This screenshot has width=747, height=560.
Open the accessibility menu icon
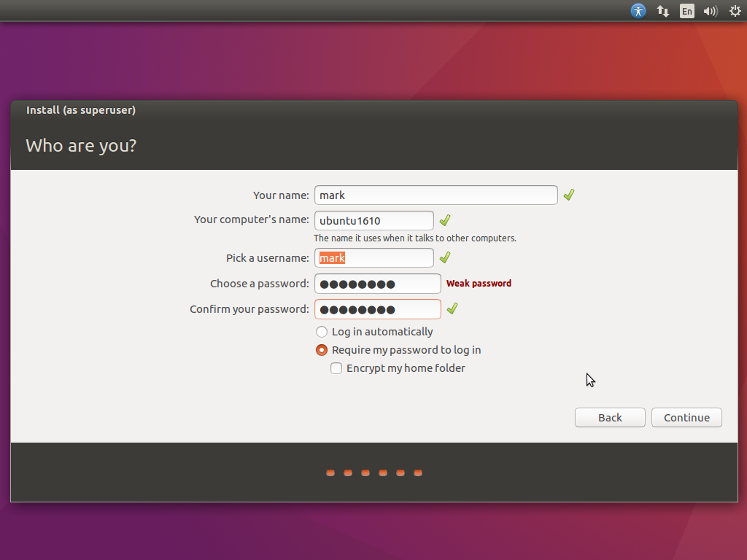(x=638, y=11)
